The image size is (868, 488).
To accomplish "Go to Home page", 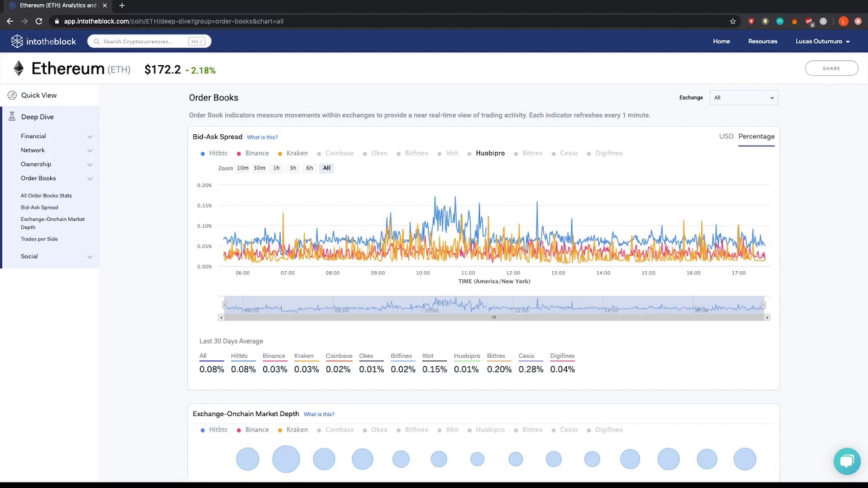I will pos(722,41).
